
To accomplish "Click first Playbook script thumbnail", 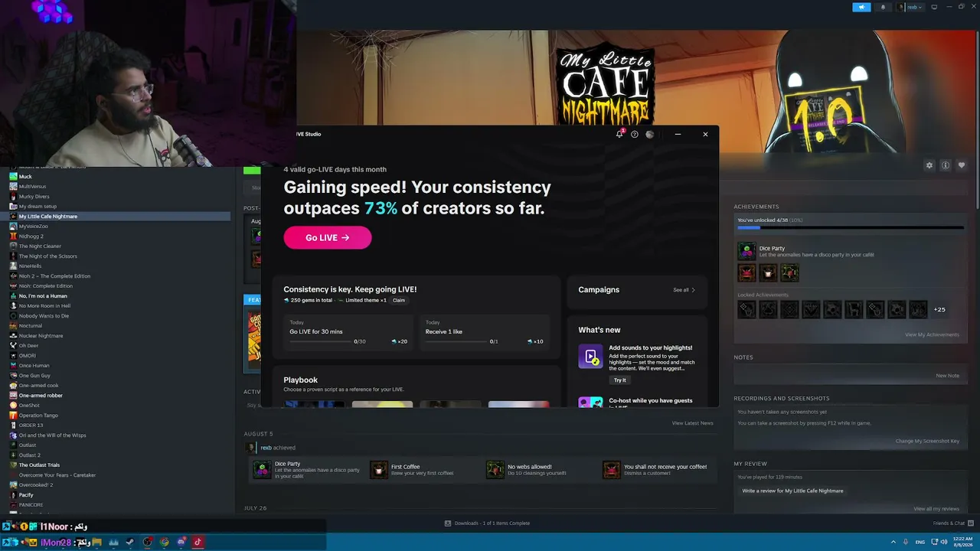I will click(x=314, y=404).
